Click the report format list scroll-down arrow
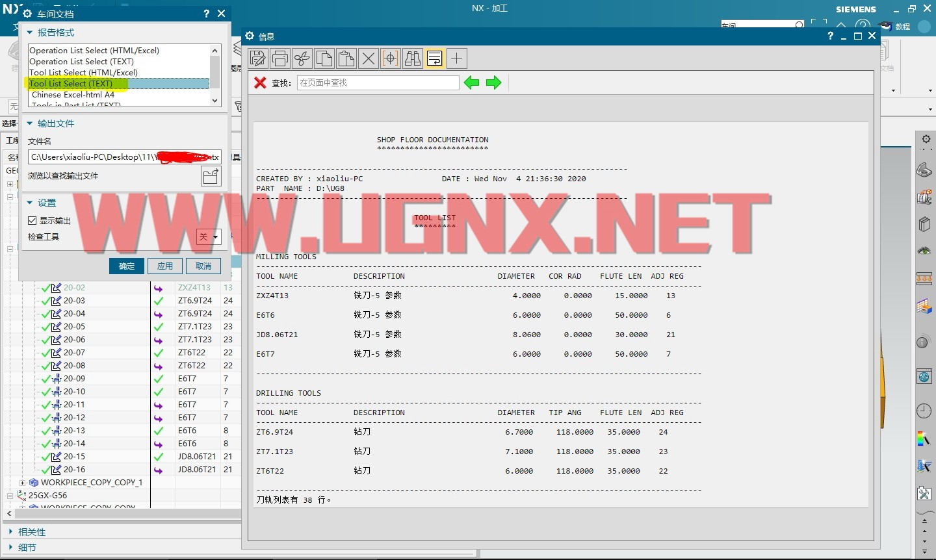Screen dimensions: 936x560 [x=215, y=101]
